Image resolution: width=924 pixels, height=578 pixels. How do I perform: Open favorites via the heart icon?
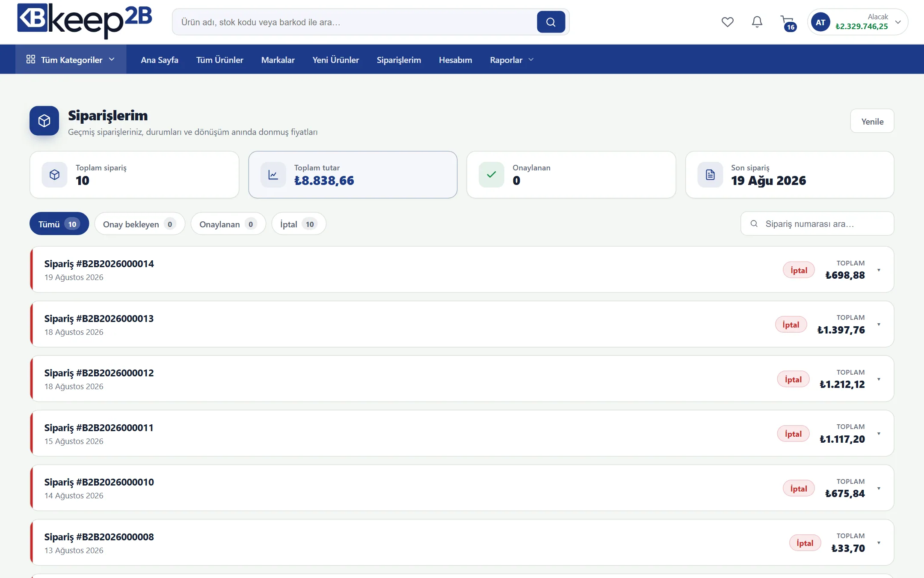point(727,22)
